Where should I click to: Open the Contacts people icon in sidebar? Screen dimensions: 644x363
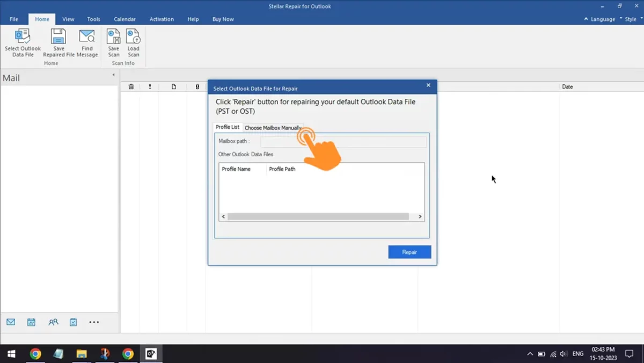click(53, 322)
